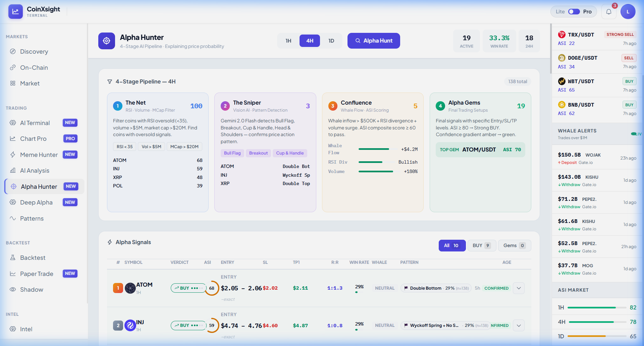Select the 1D timeframe tab
The image size is (644, 346).
pos(331,41)
